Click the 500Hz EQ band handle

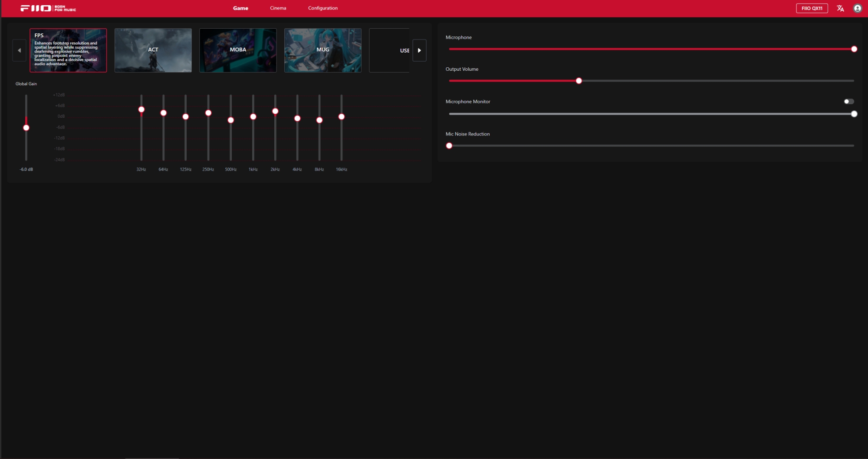pos(231,120)
